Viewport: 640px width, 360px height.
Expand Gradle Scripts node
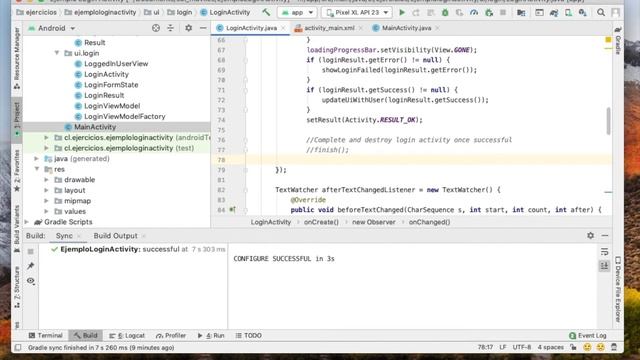tap(27, 222)
